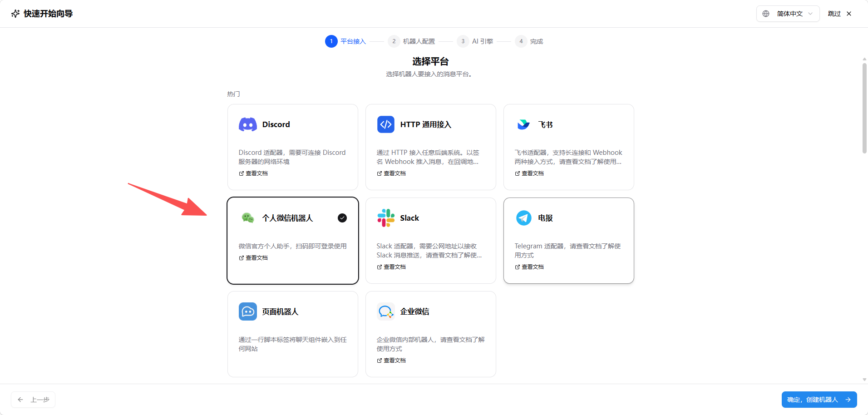Click the 页面机器人 chat icon
The height and width of the screenshot is (415, 868).
point(248,311)
